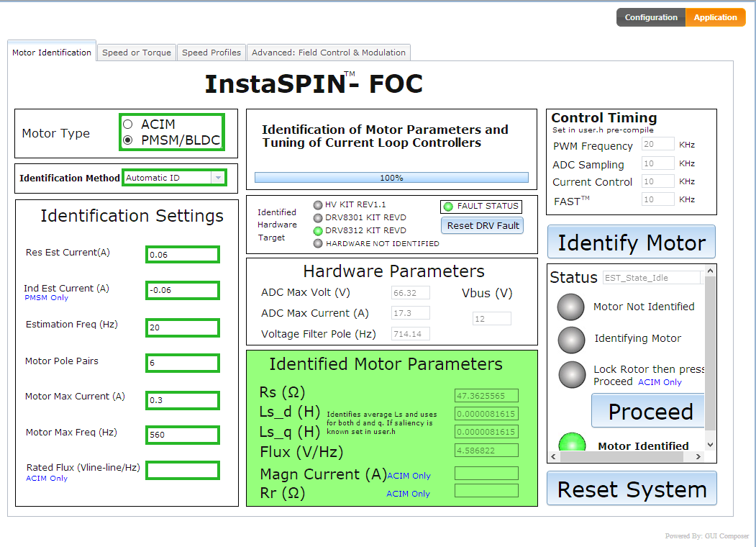Viewport: 756px width, 547px height.
Task: Switch to Application view
Action: point(716,17)
